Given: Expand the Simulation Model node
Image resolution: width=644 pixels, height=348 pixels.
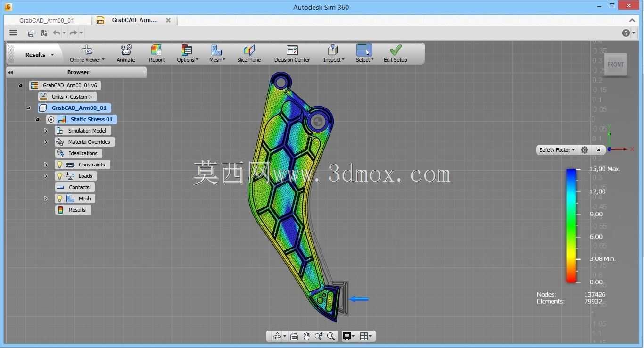Looking at the screenshot, I should click(x=46, y=131).
